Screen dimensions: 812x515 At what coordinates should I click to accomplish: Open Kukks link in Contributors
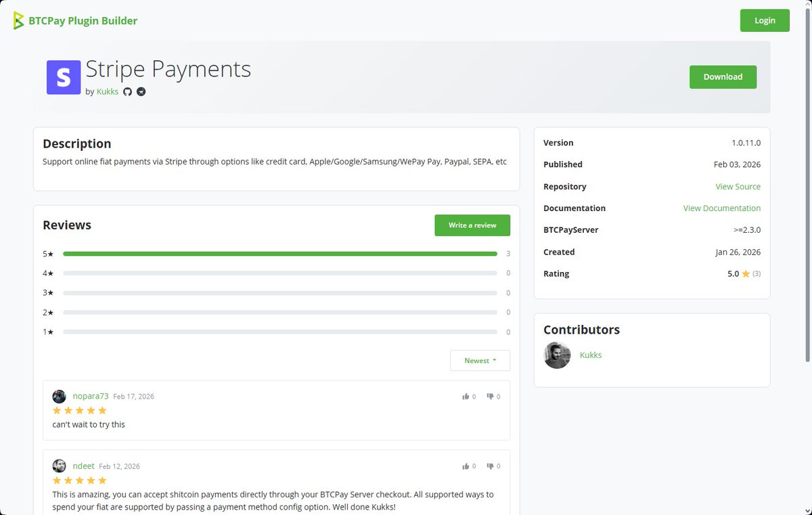pos(591,355)
